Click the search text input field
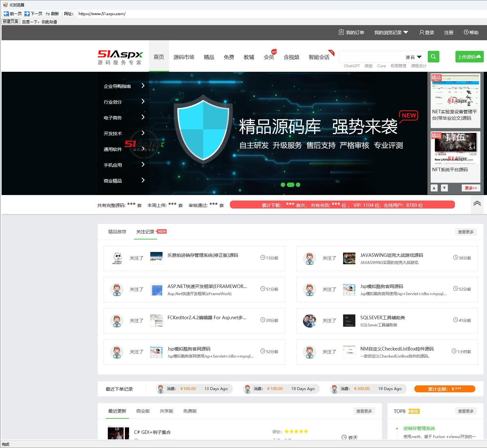487x448 pixels. point(371,57)
